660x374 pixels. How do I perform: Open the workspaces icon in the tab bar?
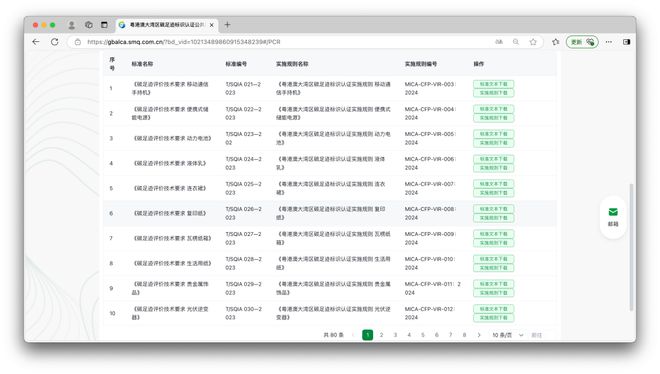(x=88, y=25)
